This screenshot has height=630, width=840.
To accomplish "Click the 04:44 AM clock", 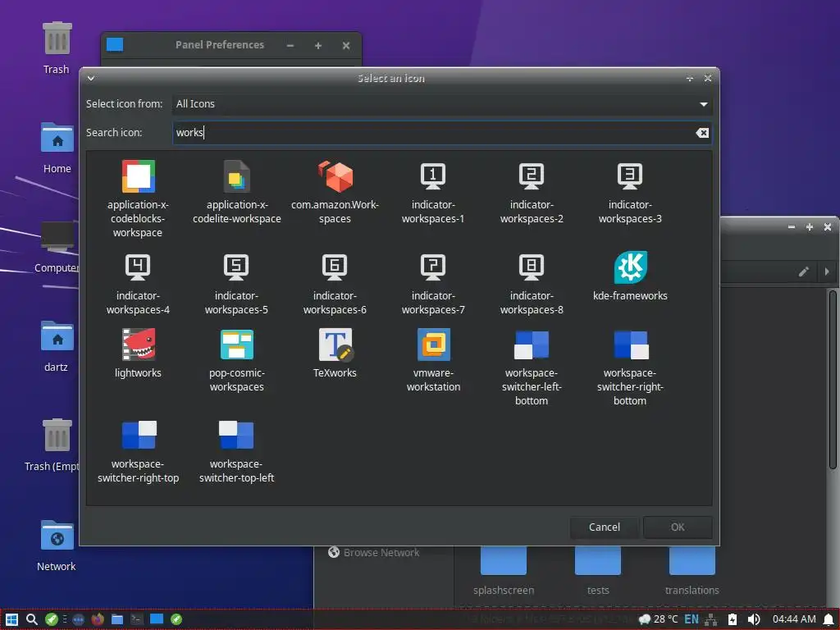I will point(794,619).
